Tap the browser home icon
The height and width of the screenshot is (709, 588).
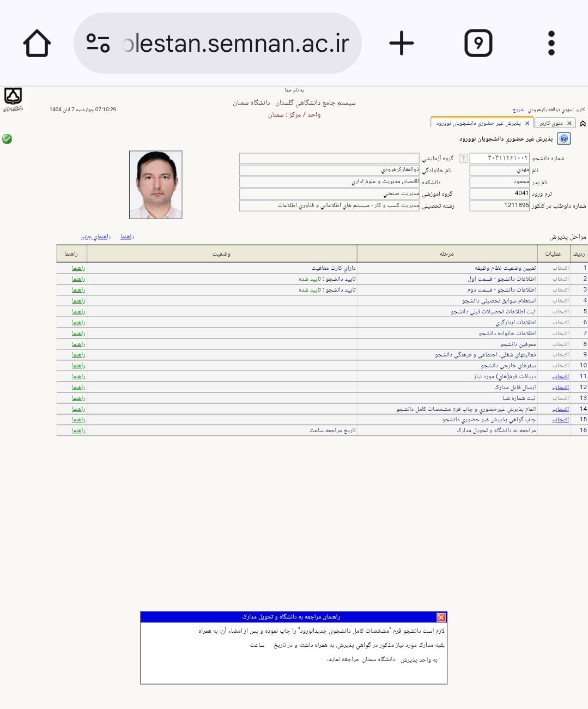36,43
